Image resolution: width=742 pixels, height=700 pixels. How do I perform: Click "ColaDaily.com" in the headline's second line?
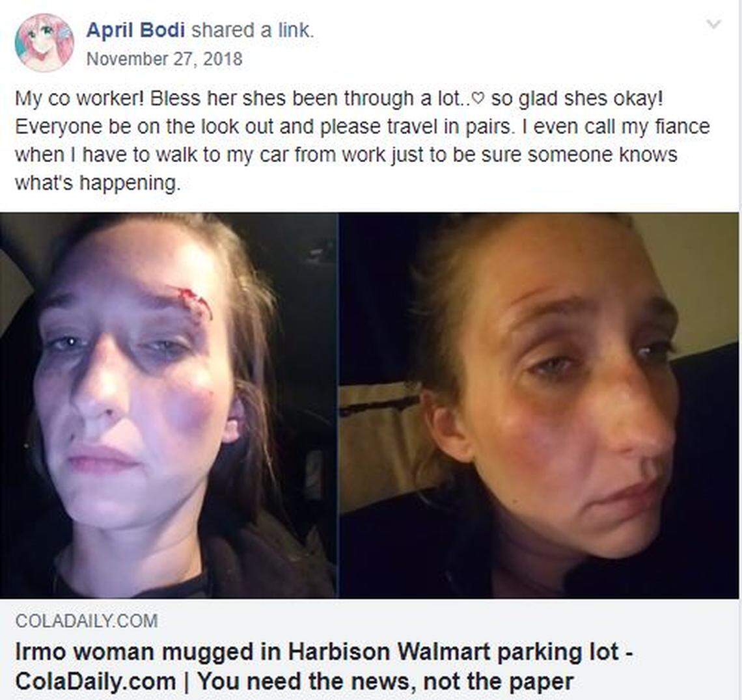96,682
